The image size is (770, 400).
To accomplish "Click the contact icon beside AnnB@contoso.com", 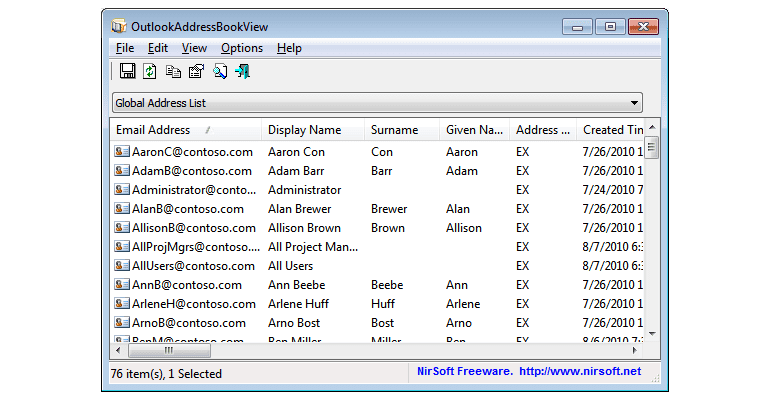I will (x=122, y=285).
